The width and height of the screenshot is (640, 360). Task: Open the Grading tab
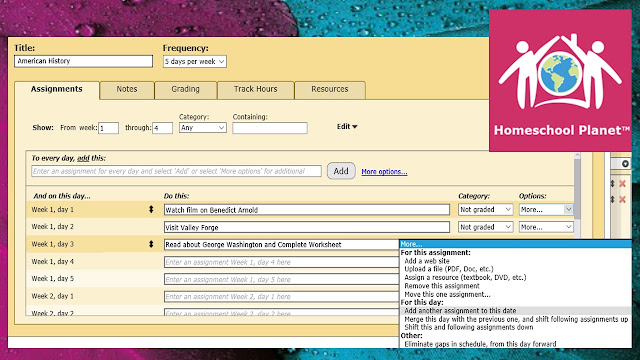coord(185,89)
